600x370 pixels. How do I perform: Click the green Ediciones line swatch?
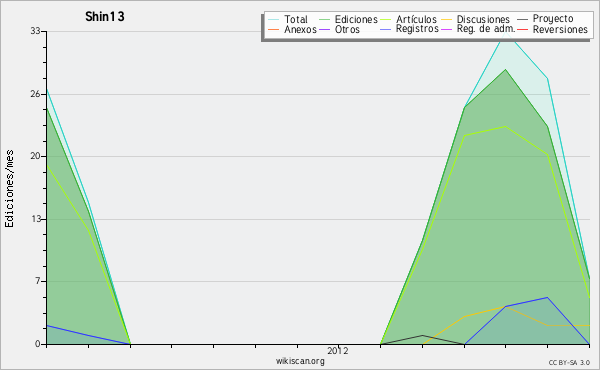[x=324, y=19]
